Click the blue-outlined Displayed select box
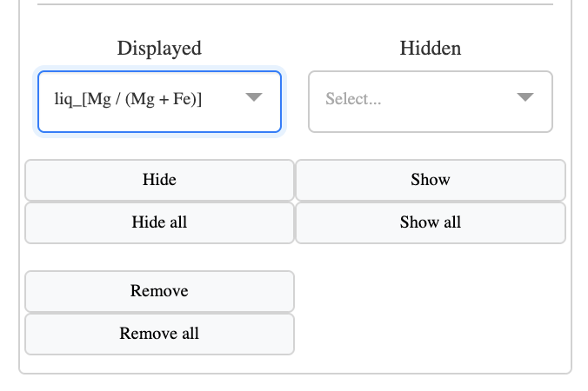Screen dimensions: 588x391 click(x=159, y=102)
